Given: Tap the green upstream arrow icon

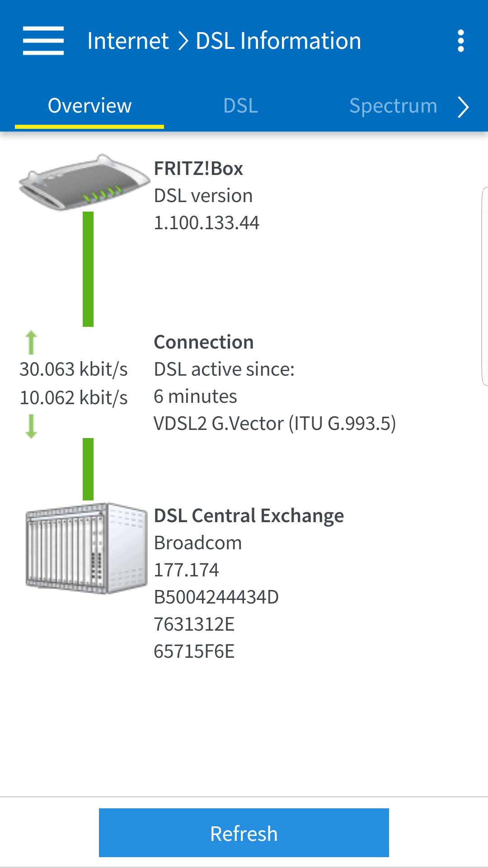Looking at the screenshot, I should click(x=31, y=343).
